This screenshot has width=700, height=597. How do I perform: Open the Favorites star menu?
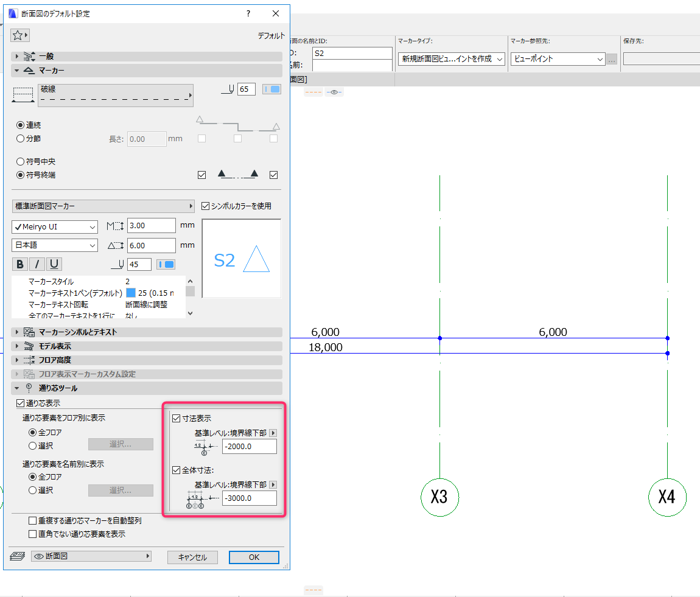[x=20, y=35]
